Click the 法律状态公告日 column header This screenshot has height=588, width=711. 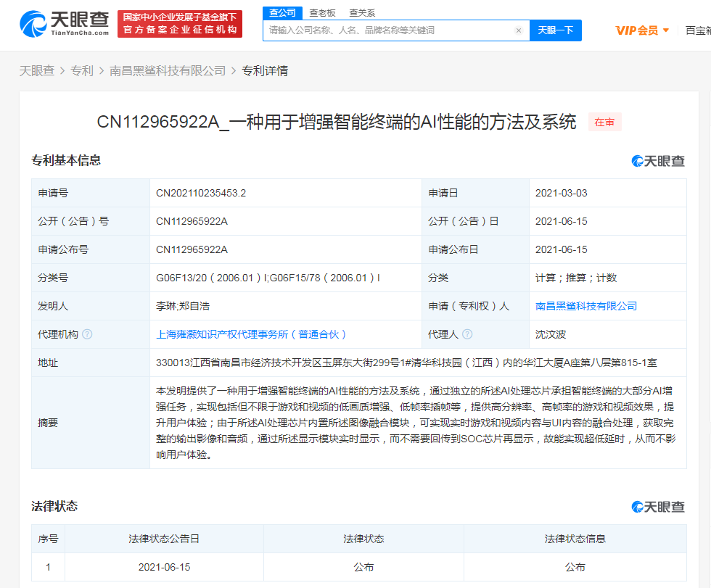[x=164, y=539]
